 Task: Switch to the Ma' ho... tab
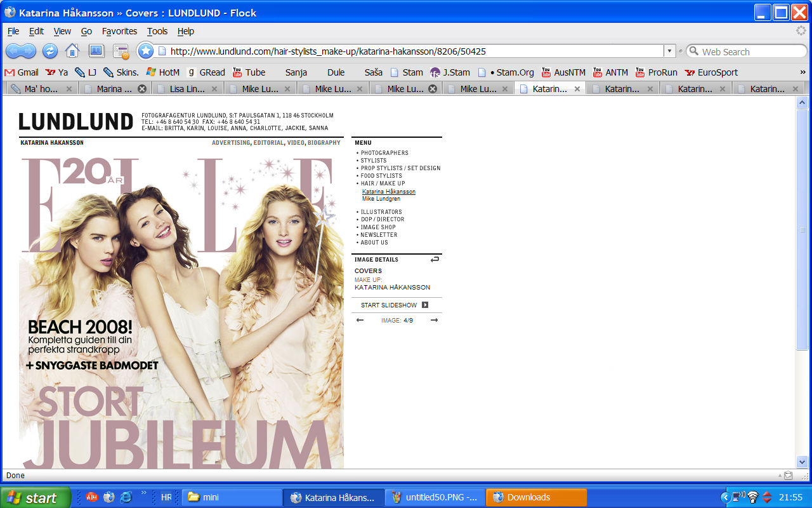(x=41, y=89)
